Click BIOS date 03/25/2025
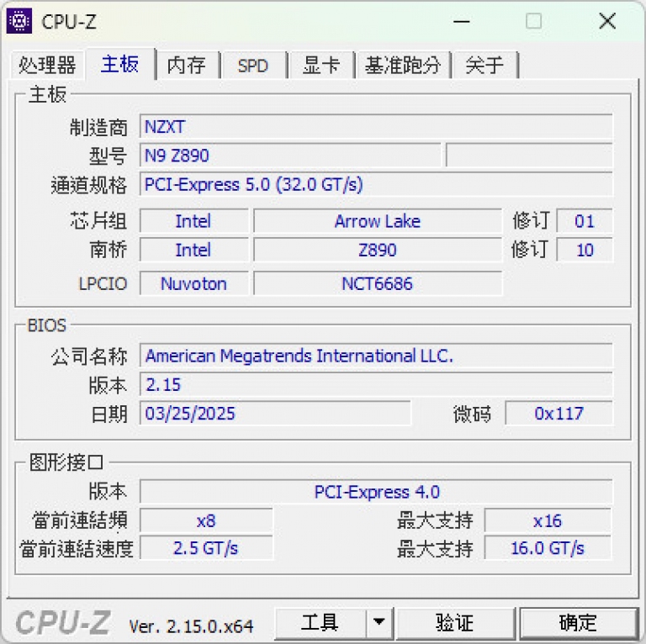 coord(275,414)
